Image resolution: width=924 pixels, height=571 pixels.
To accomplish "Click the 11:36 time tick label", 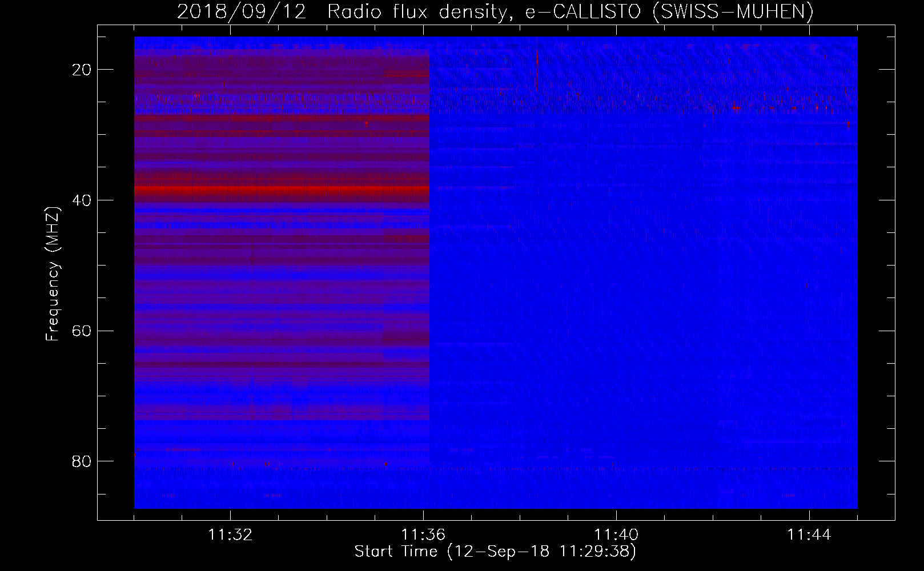I will tap(423, 535).
